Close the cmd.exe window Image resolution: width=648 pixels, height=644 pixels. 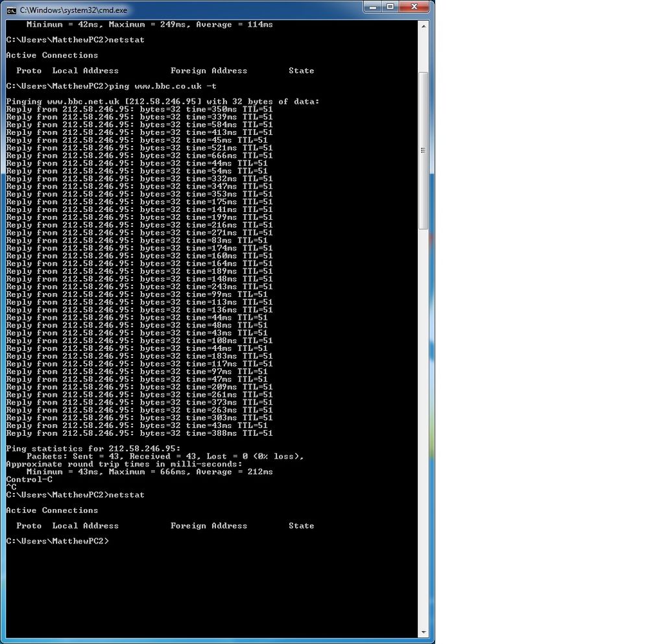coord(414,7)
